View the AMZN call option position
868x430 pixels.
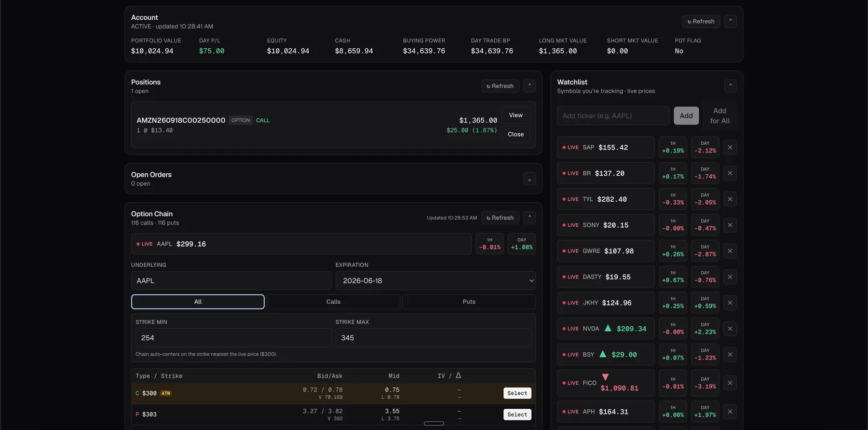coord(515,115)
